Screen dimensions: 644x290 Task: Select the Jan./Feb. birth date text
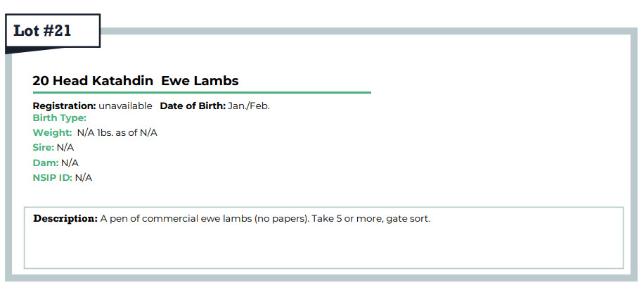pos(249,106)
